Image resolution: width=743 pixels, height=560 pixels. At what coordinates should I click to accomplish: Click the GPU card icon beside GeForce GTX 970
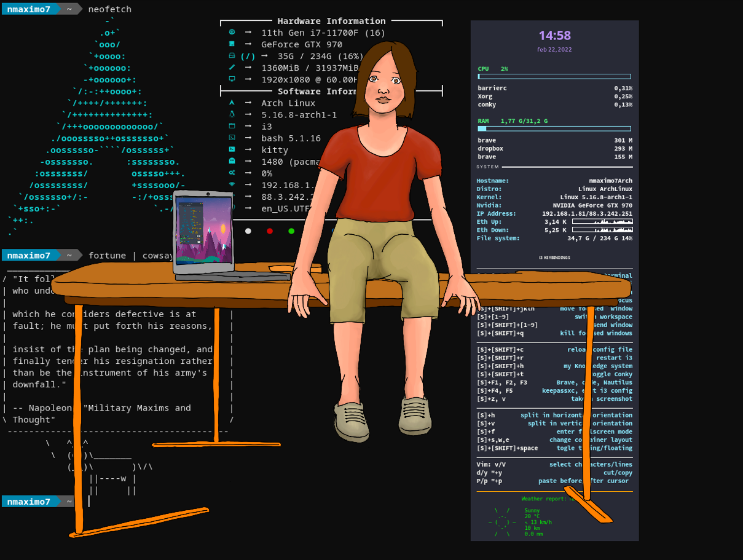click(x=232, y=44)
